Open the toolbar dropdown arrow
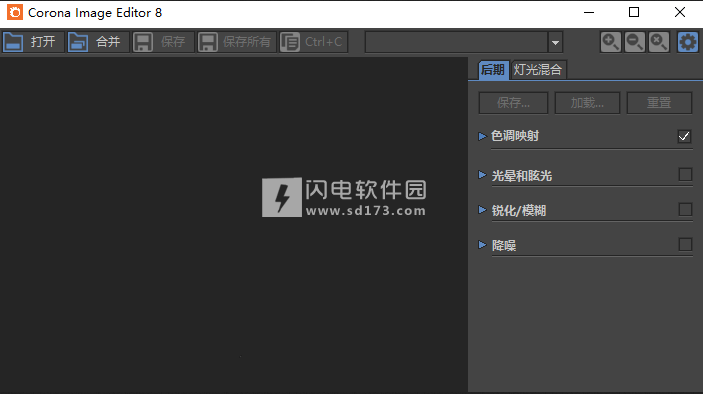This screenshot has height=394, width=703. point(555,43)
